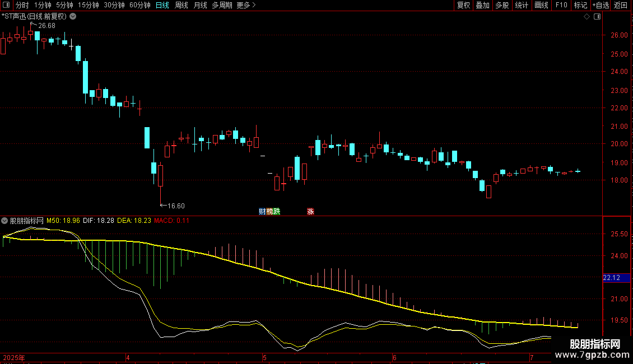
Task: Click the 25.50 indicator axis label
Action: [x=619, y=234]
